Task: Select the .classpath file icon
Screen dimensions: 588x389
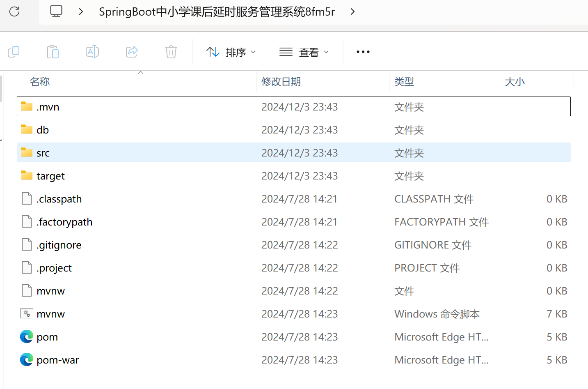Action: tap(27, 198)
